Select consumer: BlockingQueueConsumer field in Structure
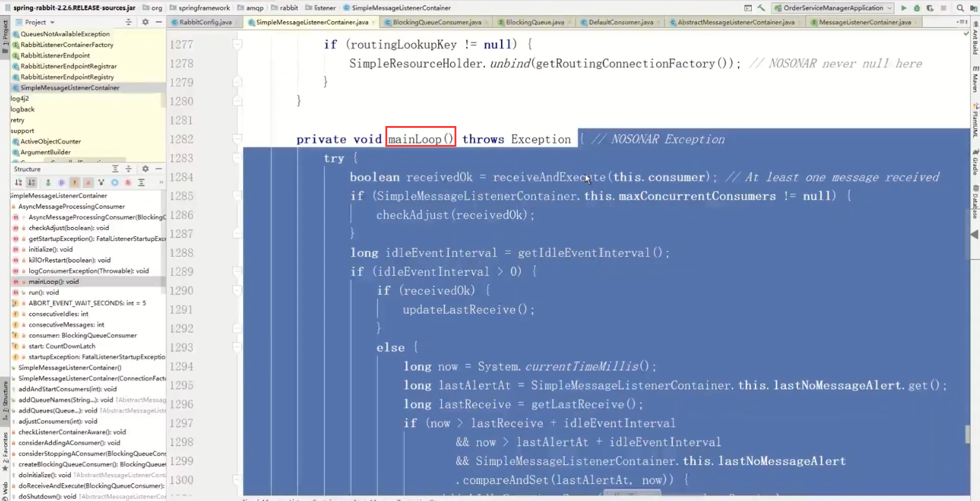The width and height of the screenshot is (980, 501). coord(83,335)
